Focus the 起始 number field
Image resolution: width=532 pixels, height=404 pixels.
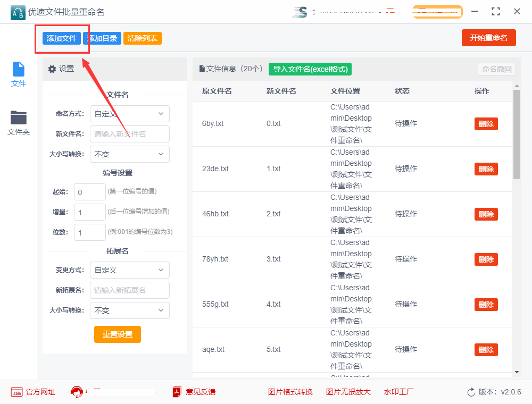pyautogui.click(x=90, y=192)
